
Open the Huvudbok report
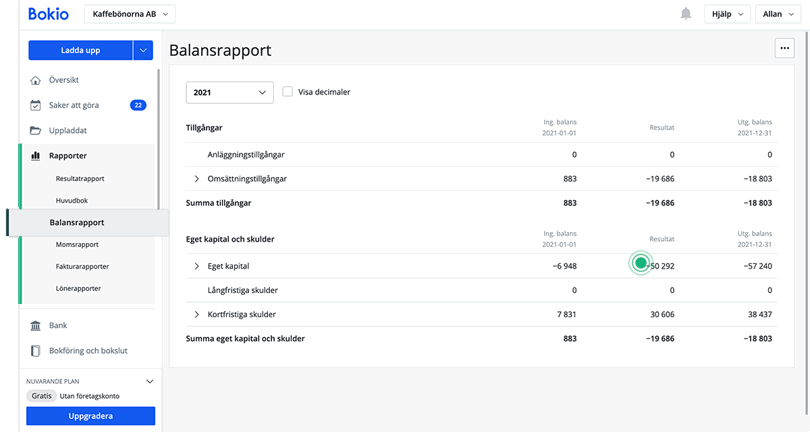pyautogui.click(x=72, y=200)
